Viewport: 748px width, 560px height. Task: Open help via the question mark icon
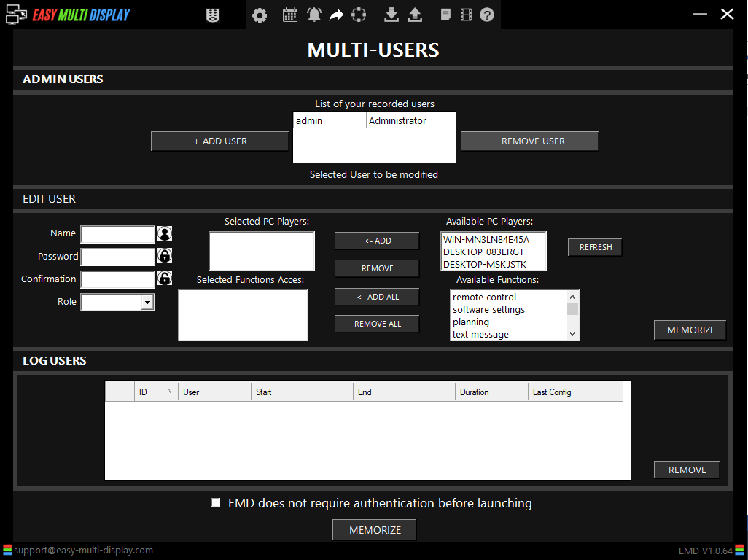click(x=487, y=15)
